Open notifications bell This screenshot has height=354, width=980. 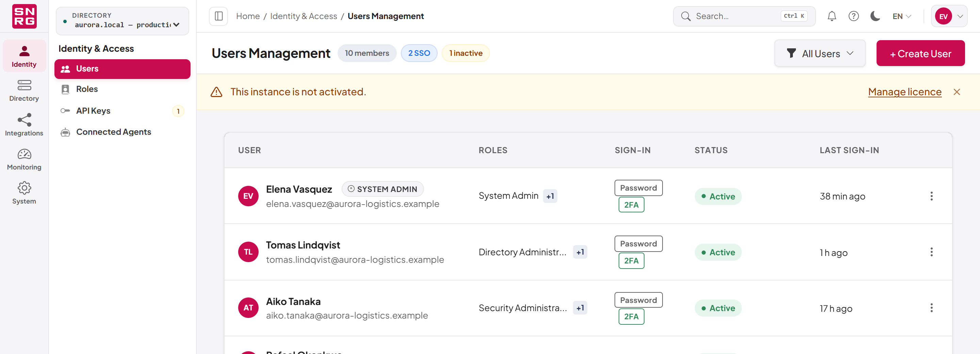[x=832, y=16]
